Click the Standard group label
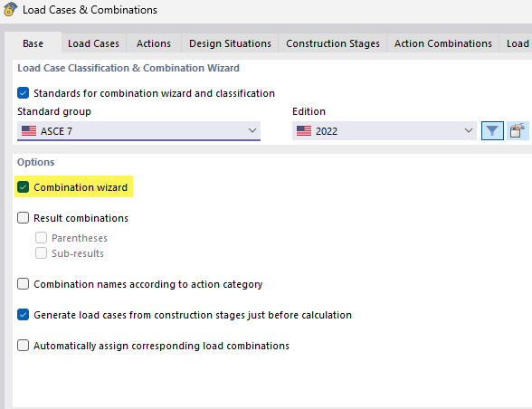532x409 pixels. (54, 111)
